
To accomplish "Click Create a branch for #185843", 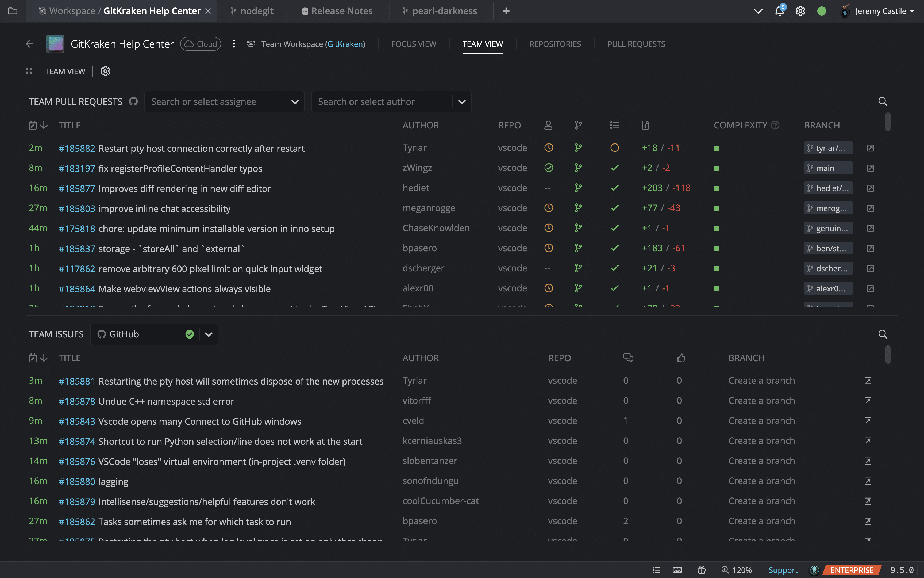I will coord(761,421).
